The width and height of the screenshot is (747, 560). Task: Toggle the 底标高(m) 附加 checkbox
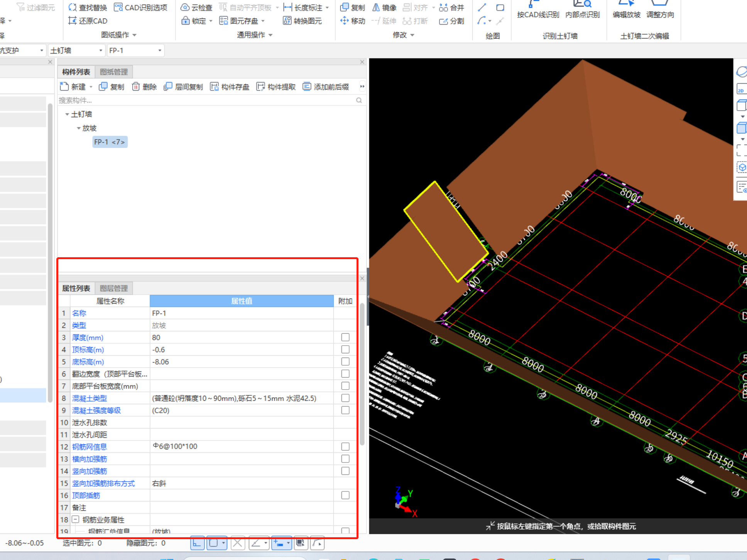345,362
